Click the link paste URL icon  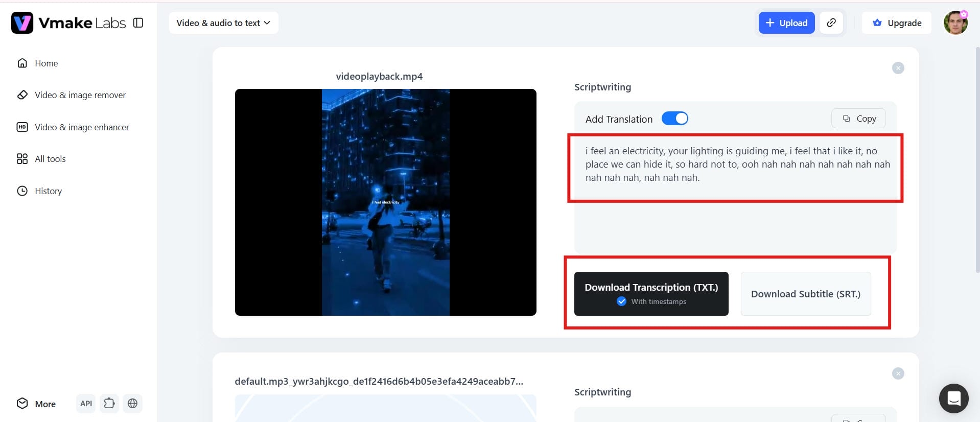click(x=831, y=23)
